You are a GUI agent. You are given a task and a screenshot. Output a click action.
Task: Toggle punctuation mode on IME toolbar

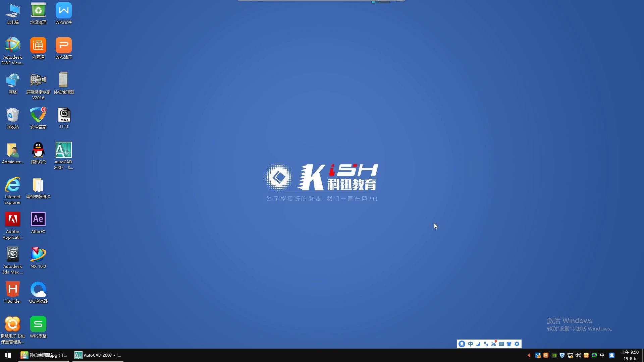click(486, 344)
